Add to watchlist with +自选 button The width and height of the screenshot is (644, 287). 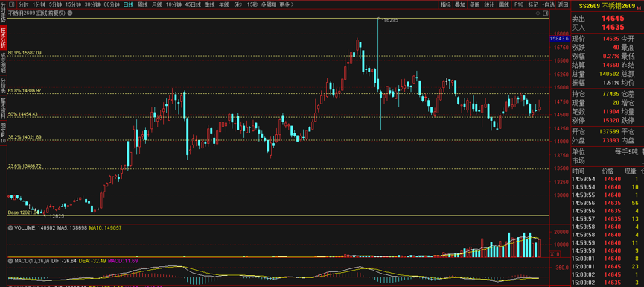coord(548,5)
